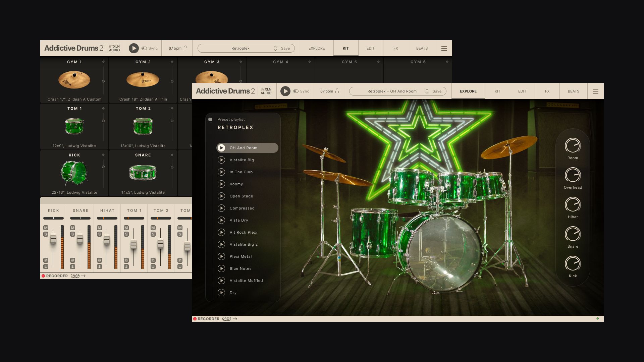Play the Vistalite Big preset
Viewport: 644px width, 362px height.
tap(221, 160)
